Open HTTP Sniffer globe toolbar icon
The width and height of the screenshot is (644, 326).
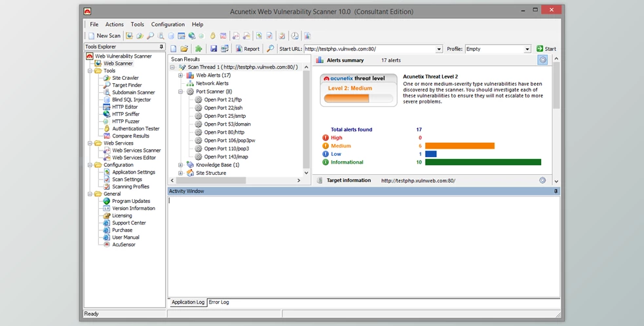[x=191, y=36]
